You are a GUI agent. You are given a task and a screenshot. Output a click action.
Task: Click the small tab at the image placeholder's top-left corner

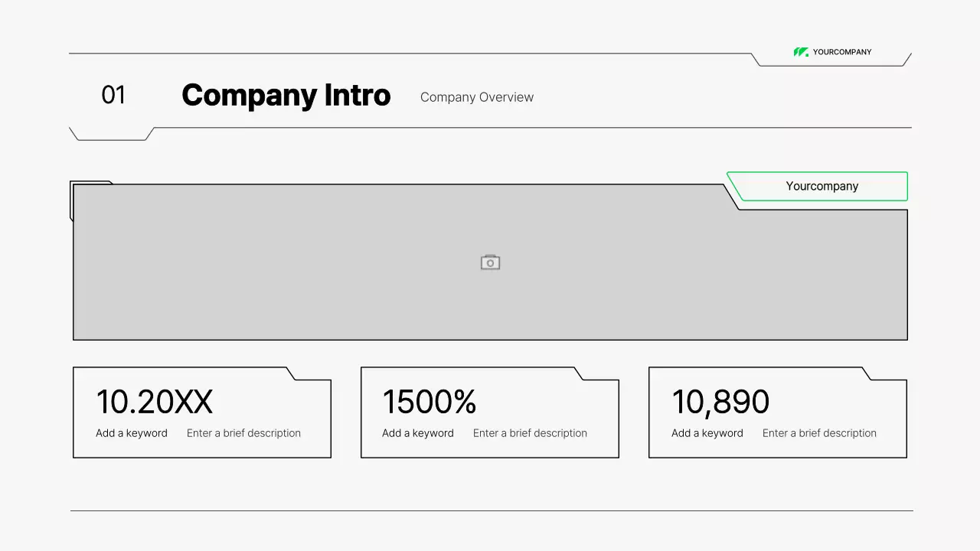coord(90,183)
